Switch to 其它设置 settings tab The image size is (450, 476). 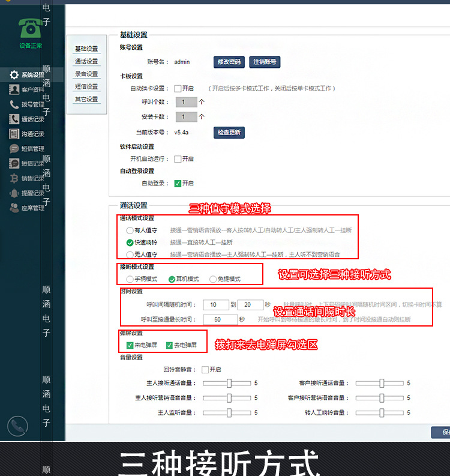(x=86, y=99)
